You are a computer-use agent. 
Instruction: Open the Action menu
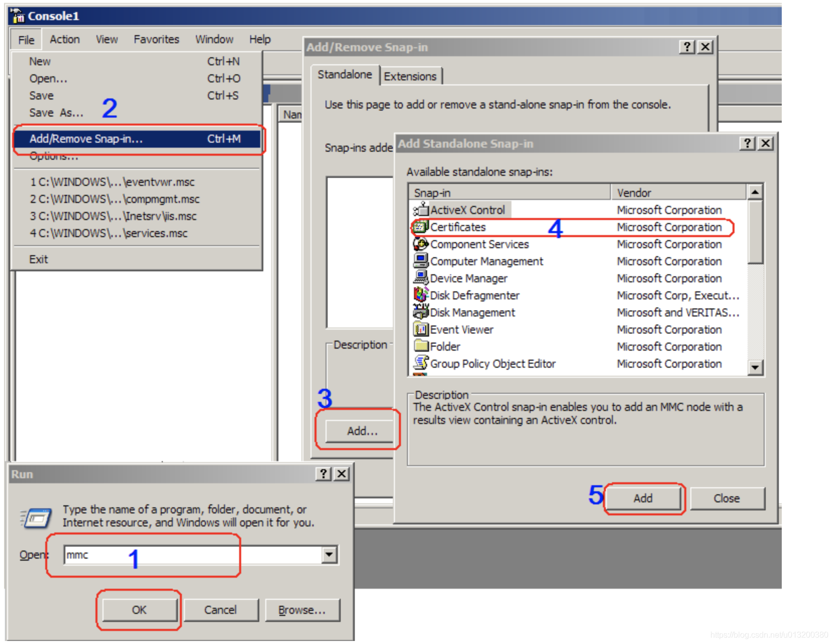[x=65, y=39]
